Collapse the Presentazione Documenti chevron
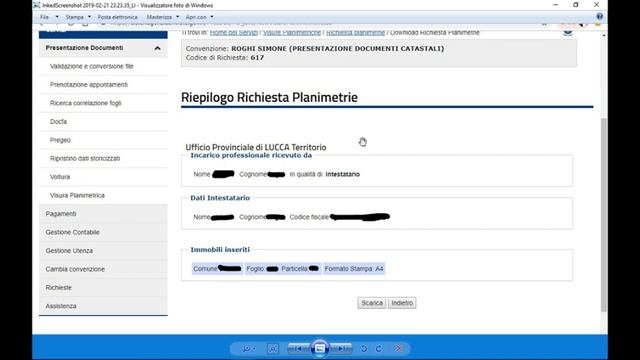640x360 pixels. pos(158,48)
